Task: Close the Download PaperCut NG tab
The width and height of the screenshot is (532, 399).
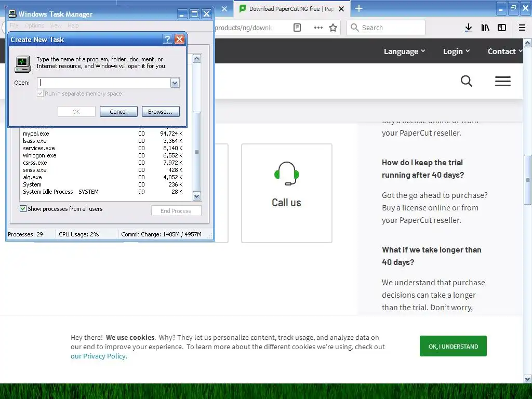Action: tap(341, 9)
